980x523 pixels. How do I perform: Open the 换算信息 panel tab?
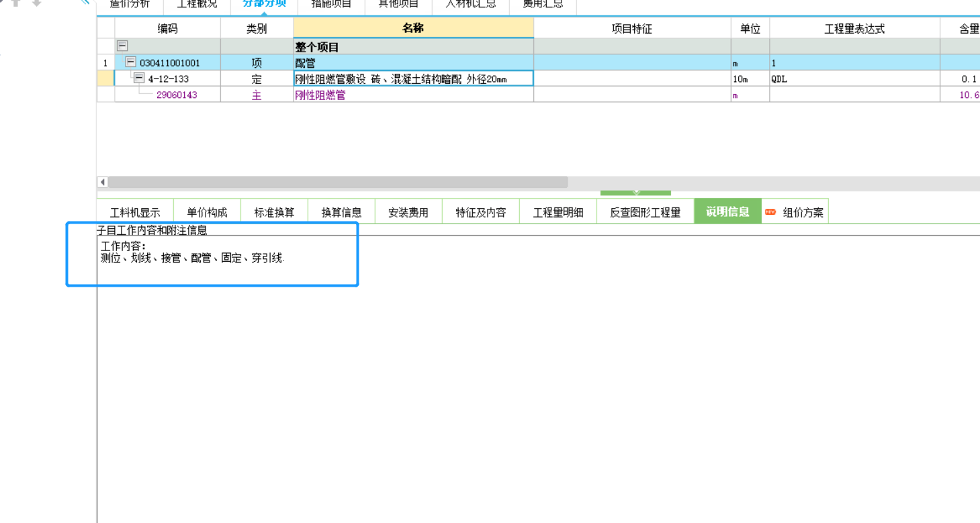click(x=341, y=212)
